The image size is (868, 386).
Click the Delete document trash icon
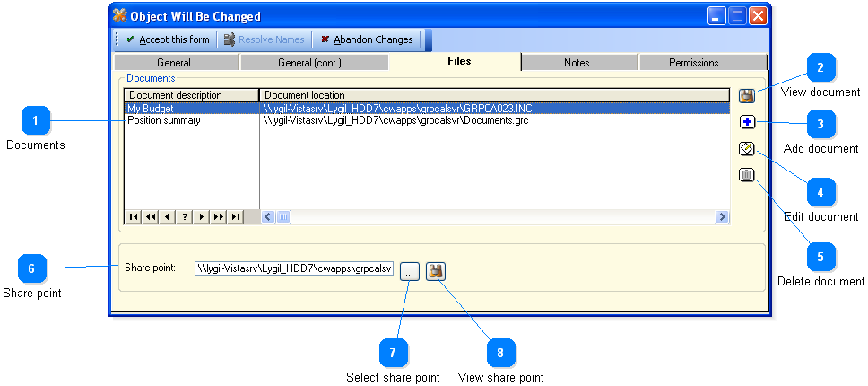click(x=747, y=176)
